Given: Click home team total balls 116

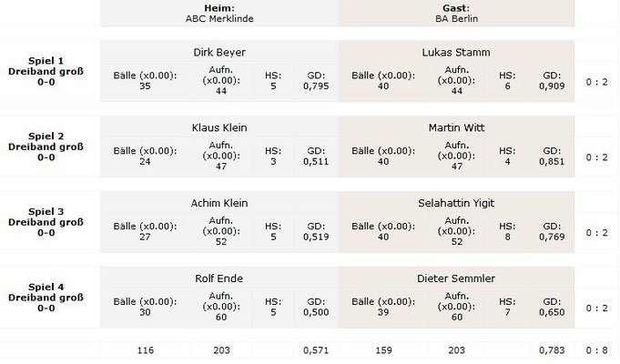Looking at the screenshot, I should coord(145,350).
